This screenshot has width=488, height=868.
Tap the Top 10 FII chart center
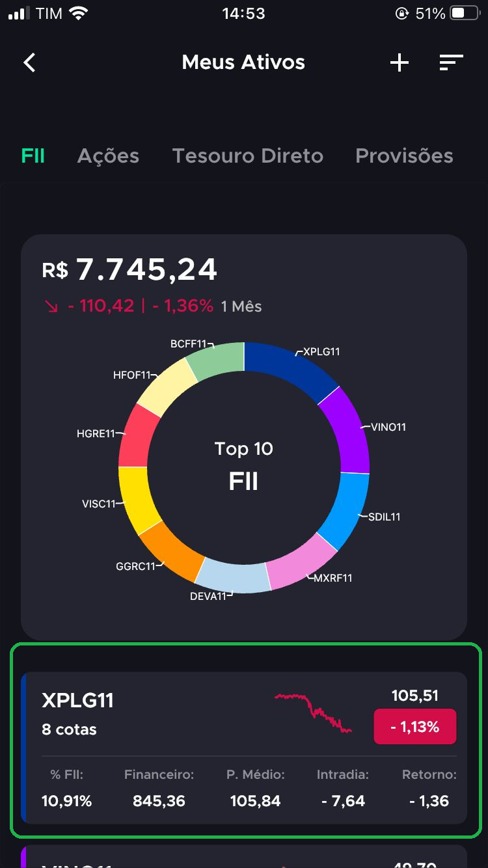click(244, 467)
